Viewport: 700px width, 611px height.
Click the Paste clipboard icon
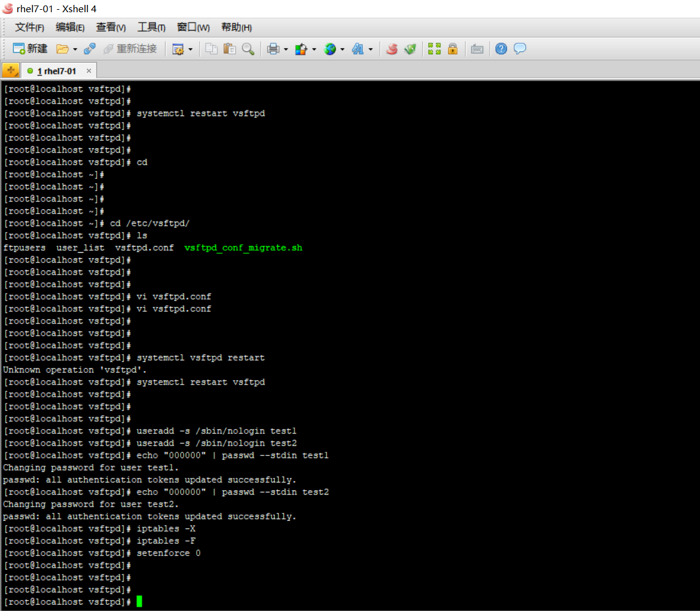click(230, 49)
